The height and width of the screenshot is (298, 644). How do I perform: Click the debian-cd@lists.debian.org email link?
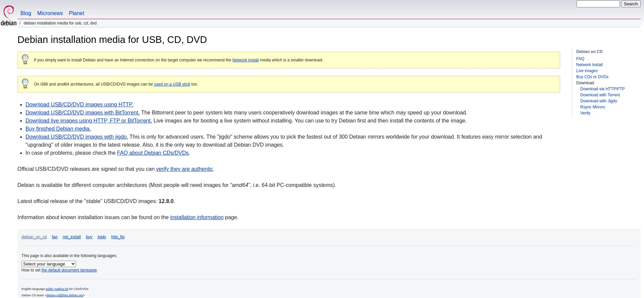click(x=65, y=295)
